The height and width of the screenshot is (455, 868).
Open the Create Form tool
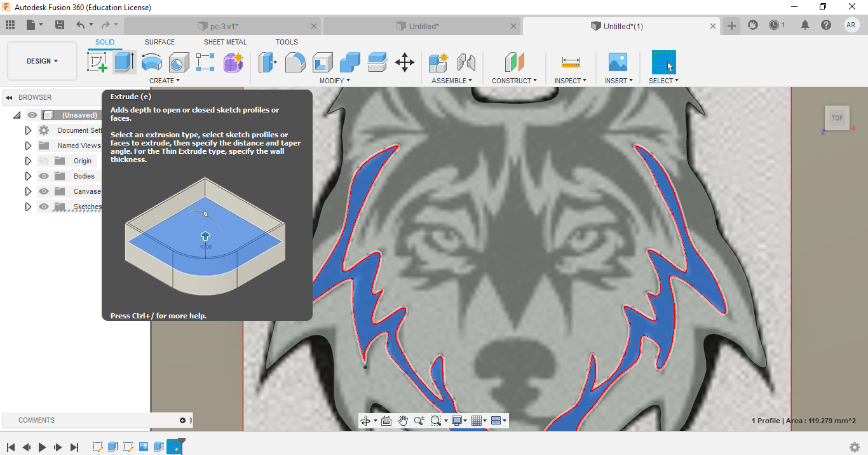pyautogui.click(x=233, y=62)
